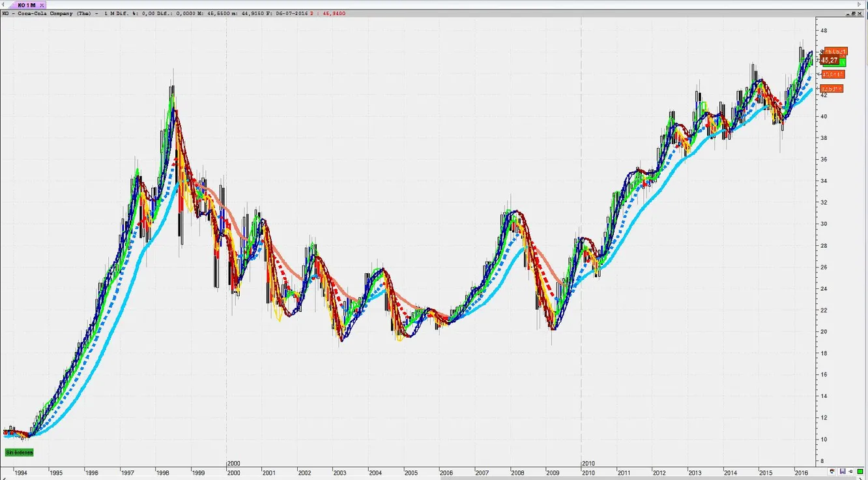The height and width of the screenshot is (480, 868).
Task: Toggle the green square status indicator
Action: click(860, 471)
